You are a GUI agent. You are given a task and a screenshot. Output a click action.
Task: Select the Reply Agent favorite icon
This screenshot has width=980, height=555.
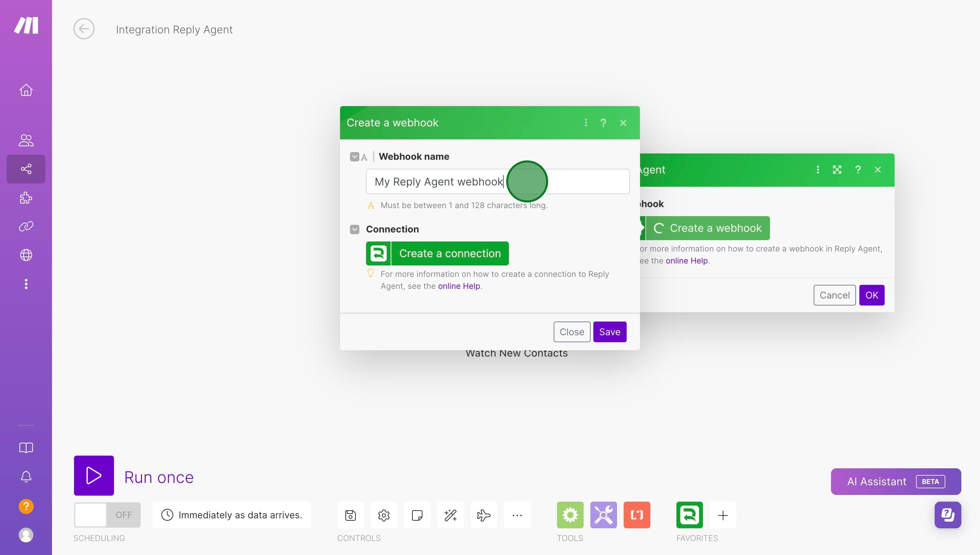click(x=689, y=515)
